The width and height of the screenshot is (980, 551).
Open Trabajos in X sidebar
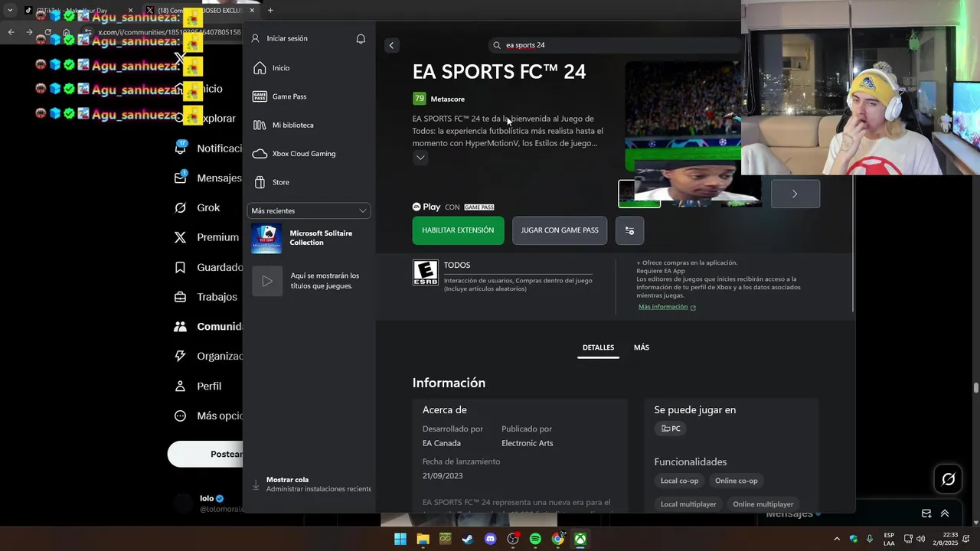click(x=207, y=297)
